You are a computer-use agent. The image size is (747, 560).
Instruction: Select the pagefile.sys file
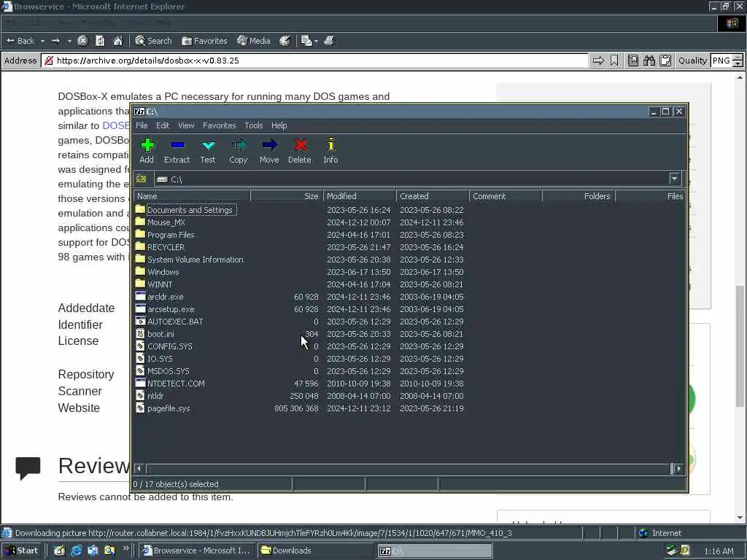169,408
